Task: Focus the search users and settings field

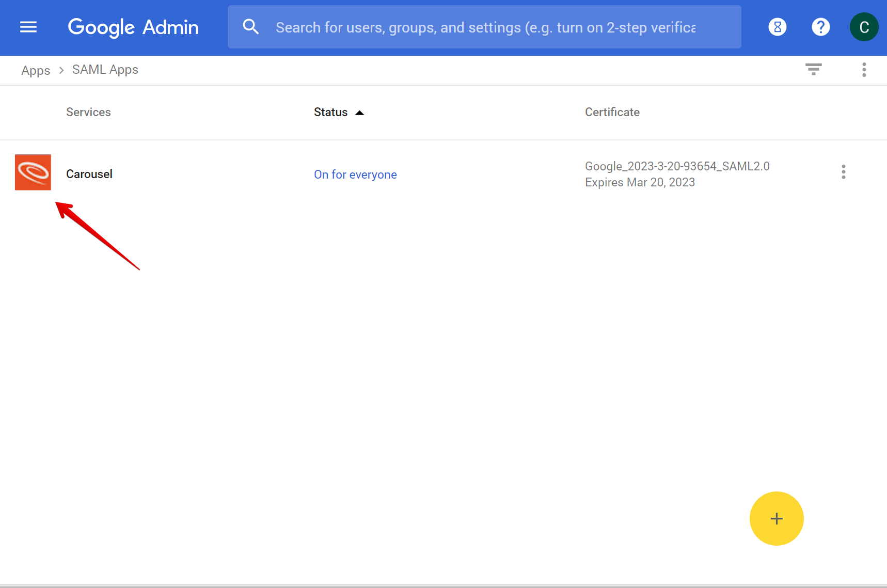Action: [485, 27]
